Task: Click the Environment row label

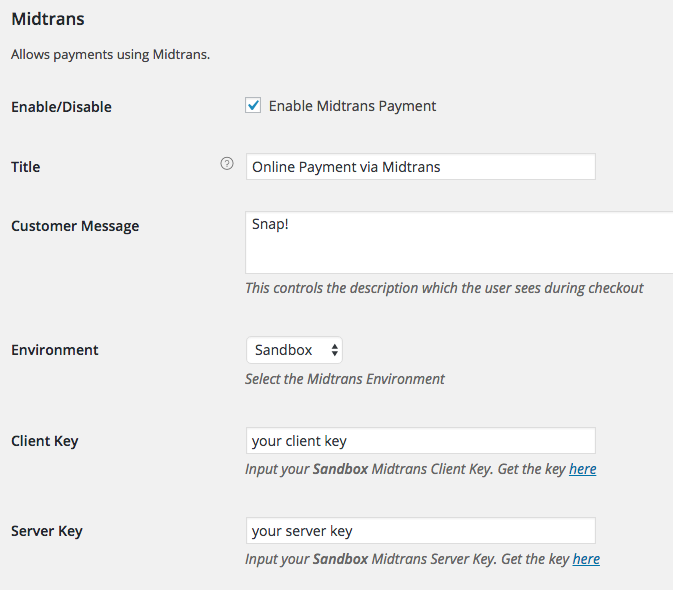Action: coord(55,350)
